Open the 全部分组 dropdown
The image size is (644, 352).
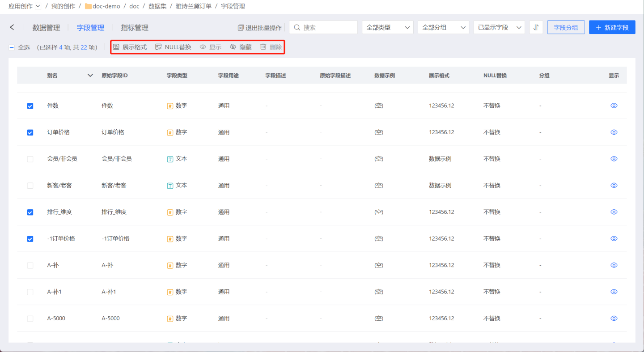443,27
